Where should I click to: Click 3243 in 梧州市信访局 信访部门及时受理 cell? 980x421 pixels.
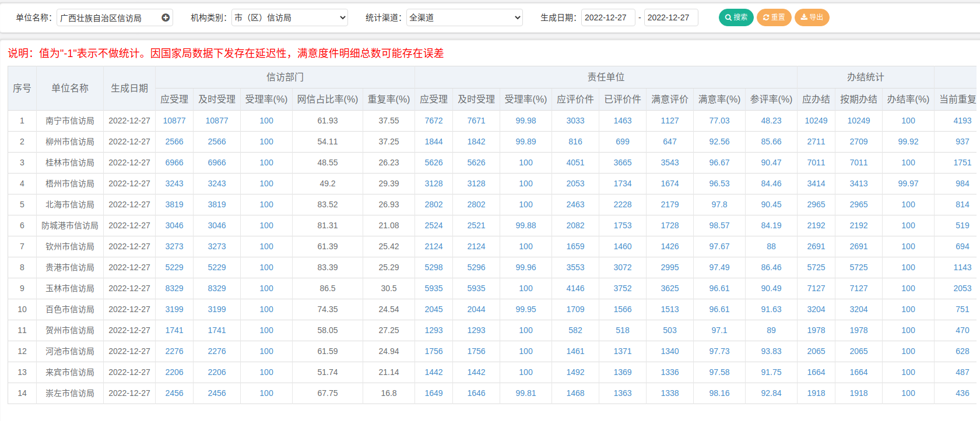pos(217,183)
